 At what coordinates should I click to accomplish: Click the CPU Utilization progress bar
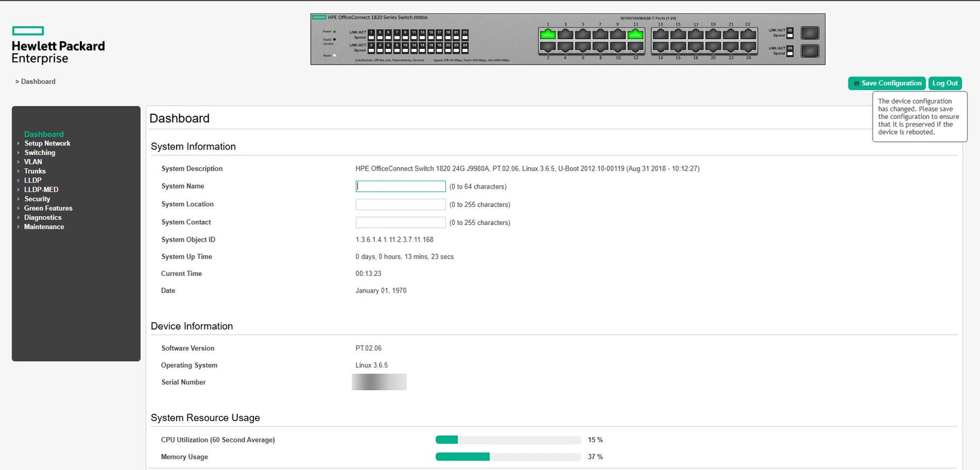tap(508, 440)
